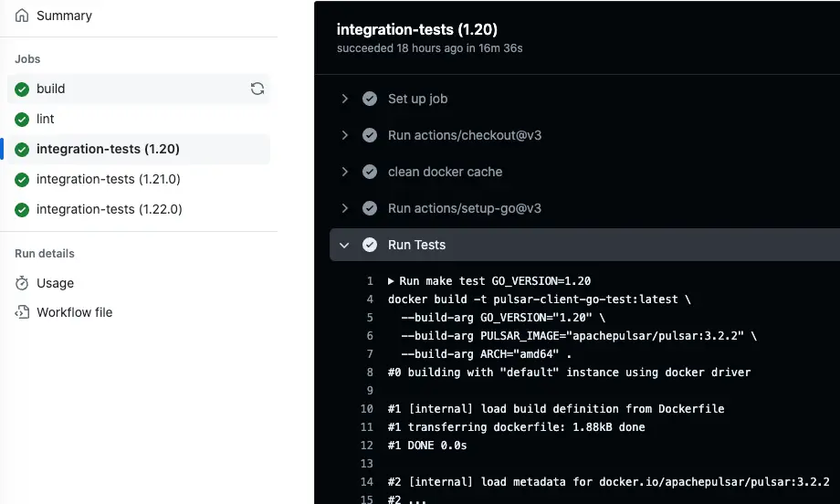Expand the Set up job step
This screenshot has height=504, width=840.
(344, 99)
